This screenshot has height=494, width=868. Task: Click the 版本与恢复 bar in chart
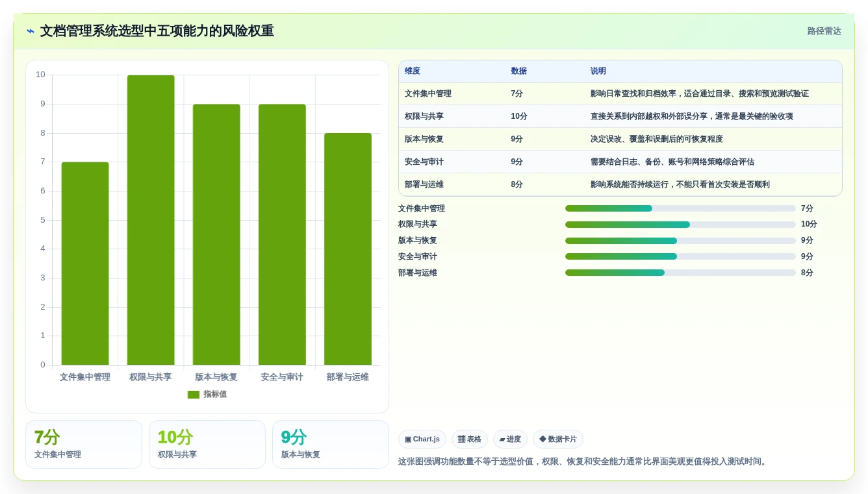216,234
